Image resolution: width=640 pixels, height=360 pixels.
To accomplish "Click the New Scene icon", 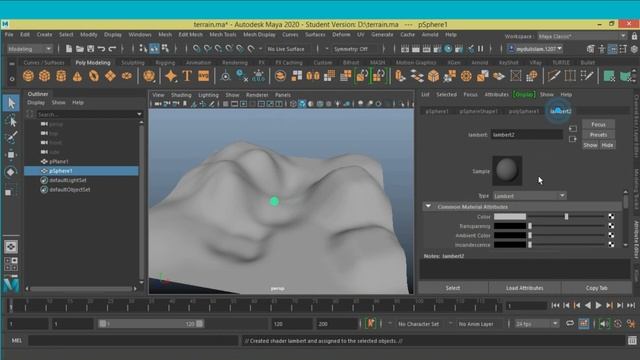I will click(x=69, y=49).
